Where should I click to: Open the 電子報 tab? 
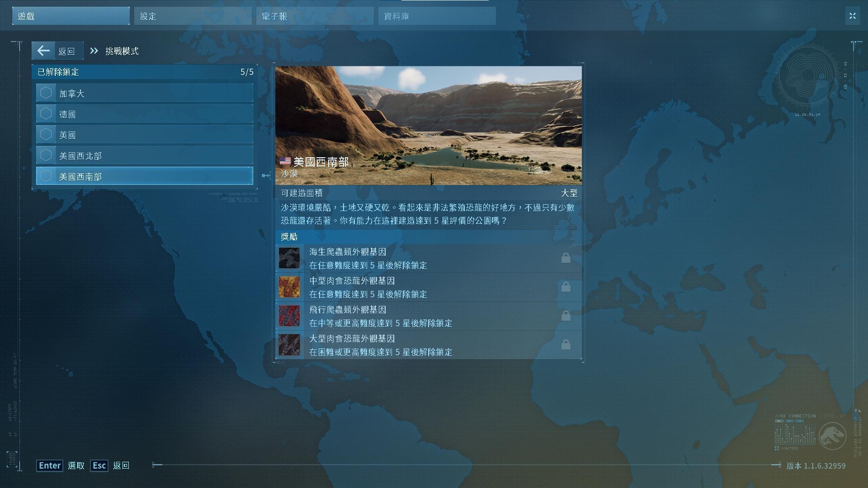(x=315, y=16)
